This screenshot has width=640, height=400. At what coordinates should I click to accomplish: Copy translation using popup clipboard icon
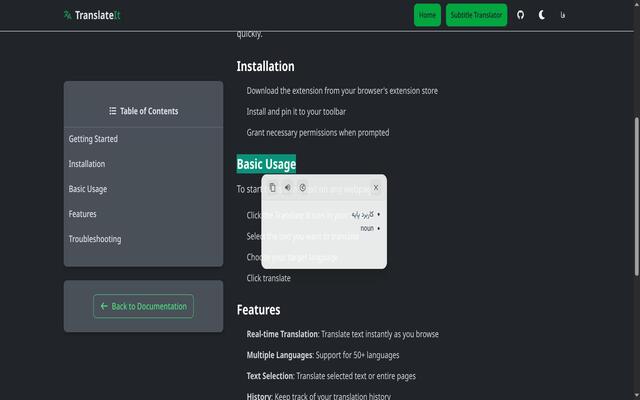click(x=273, y=188)
